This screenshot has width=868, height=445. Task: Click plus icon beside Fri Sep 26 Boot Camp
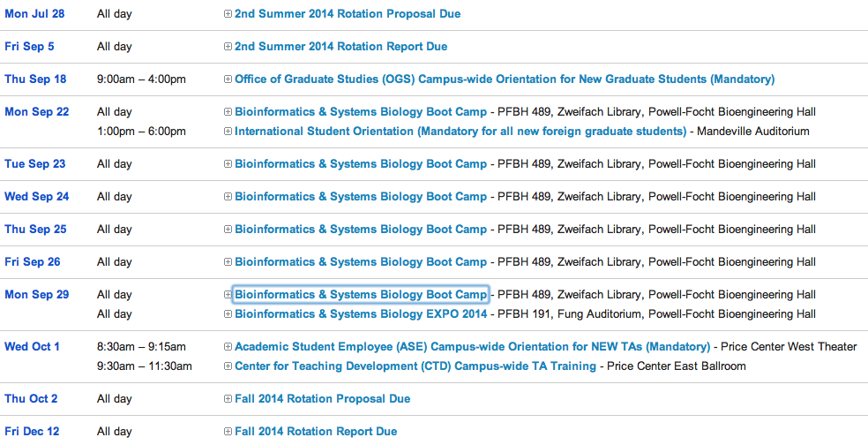(228, 262)
